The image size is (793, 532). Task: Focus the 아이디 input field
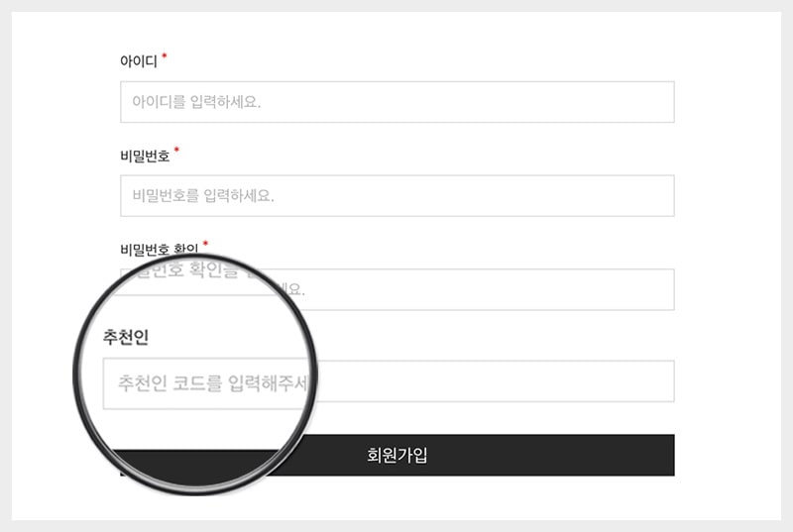point(397,102)
